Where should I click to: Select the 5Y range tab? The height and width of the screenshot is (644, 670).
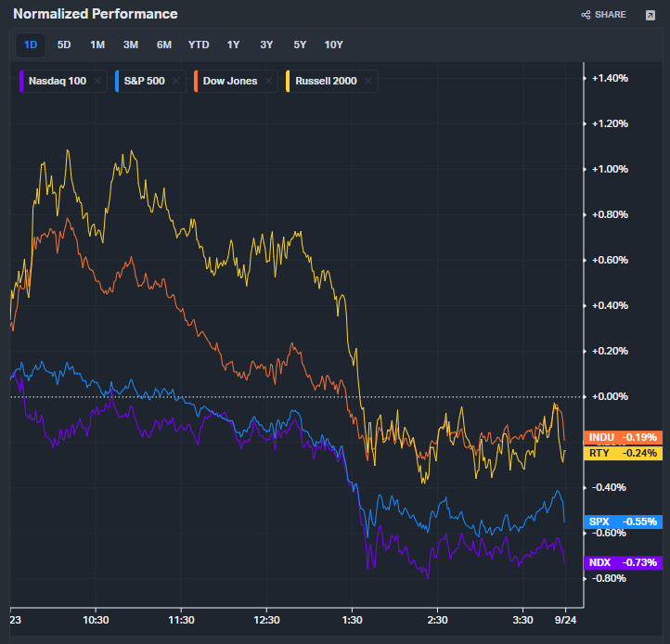point(300,45)
